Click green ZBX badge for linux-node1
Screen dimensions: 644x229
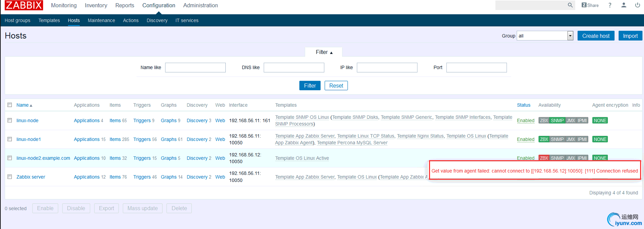[x=544, y=139]
